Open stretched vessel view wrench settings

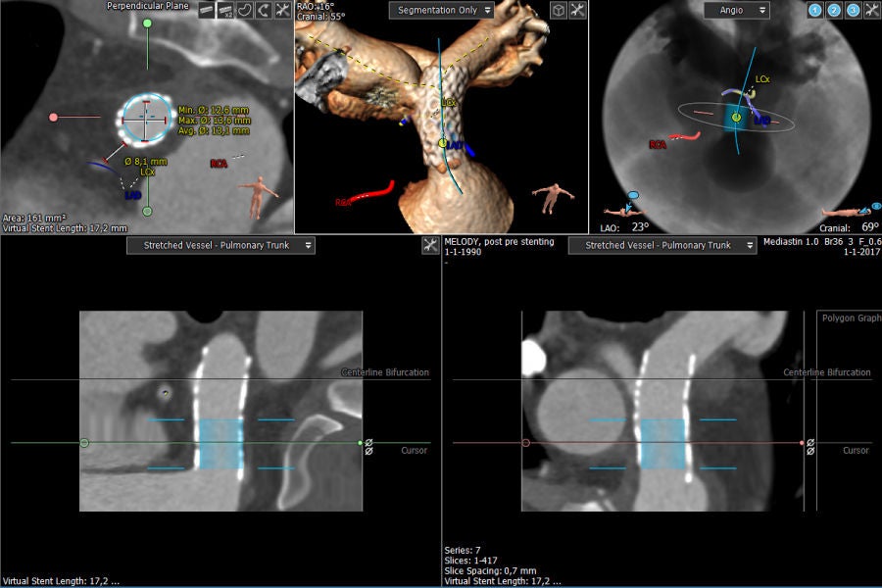click(430, 245)
